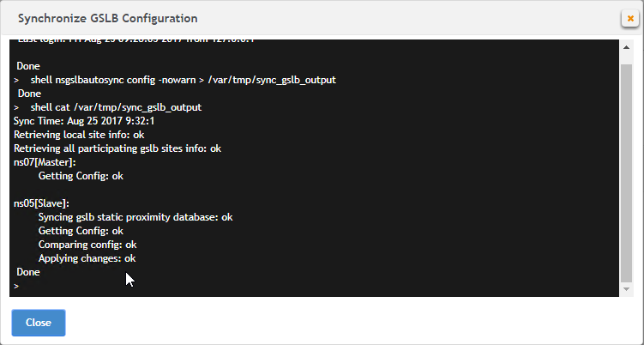The image size is (644, 345).
Task: Click the scrollbar down arrow
Action: pos(626,289)
